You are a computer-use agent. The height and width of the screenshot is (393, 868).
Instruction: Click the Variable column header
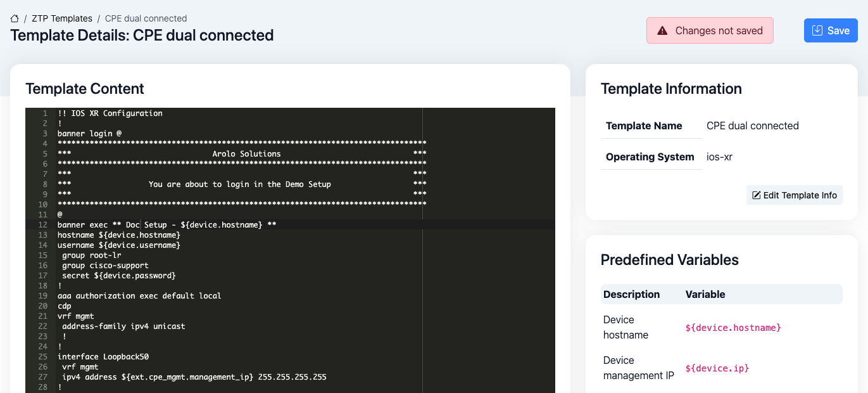pyautogui.click(x=705, y=294)
